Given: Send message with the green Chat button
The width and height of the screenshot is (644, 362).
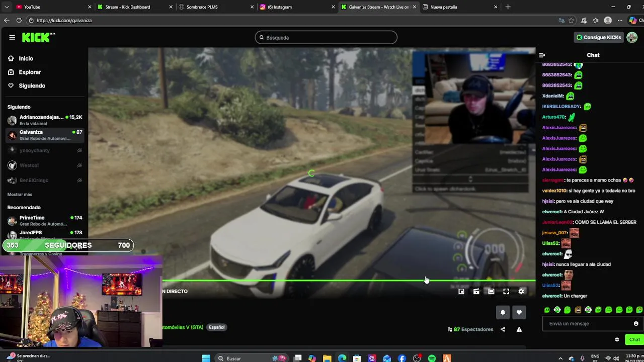Looking at the screenshot, I should click(x=634, y=340).
